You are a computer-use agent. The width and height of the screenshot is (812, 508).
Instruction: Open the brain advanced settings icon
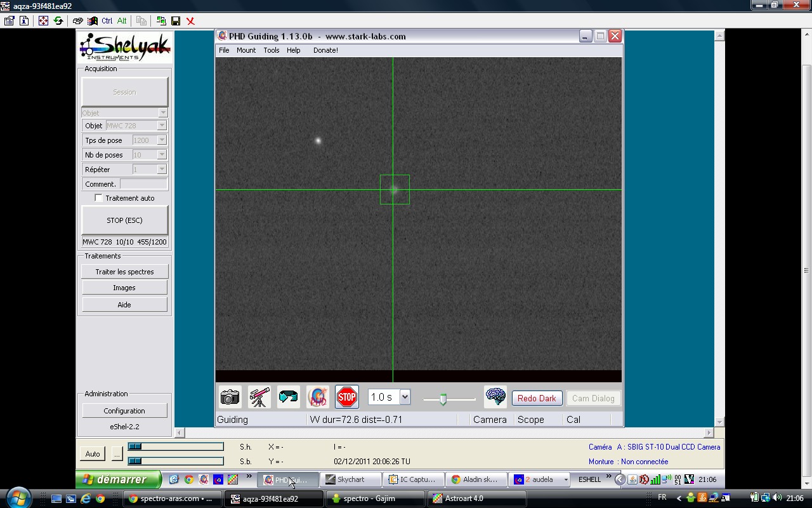(495, 398)
